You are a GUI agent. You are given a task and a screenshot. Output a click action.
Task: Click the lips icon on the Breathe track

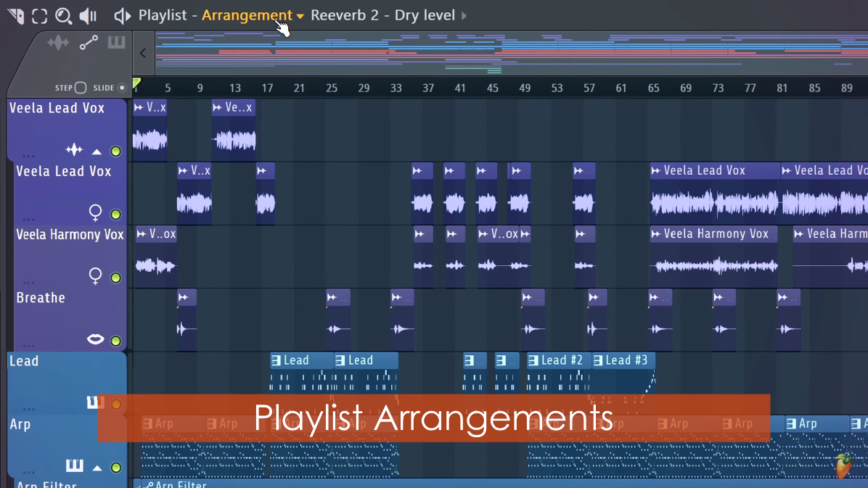click(x=94, y=339)
